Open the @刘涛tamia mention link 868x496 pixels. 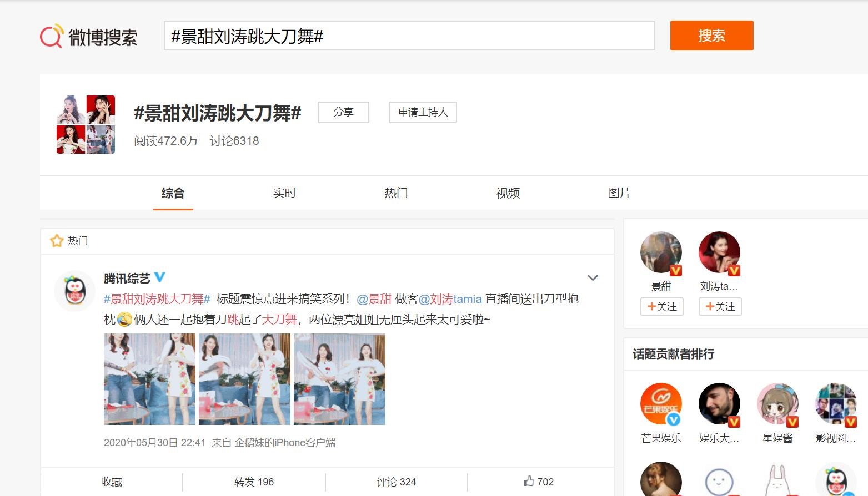click(x=450, y=299)
